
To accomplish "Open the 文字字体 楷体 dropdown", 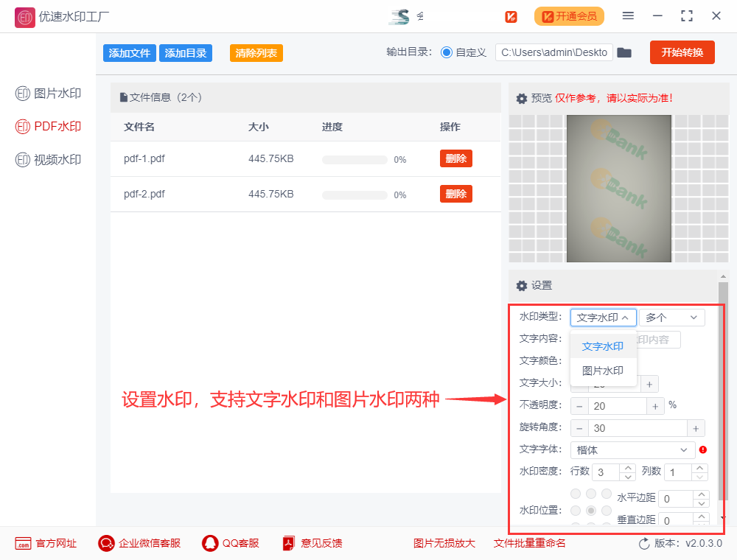I will click(632, 450).
